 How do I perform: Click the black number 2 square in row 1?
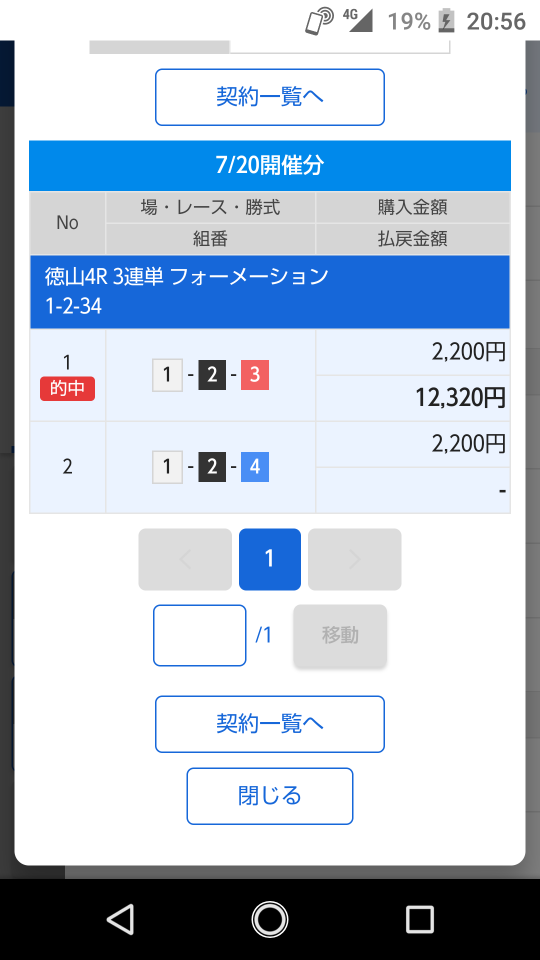tap(212, 375)
